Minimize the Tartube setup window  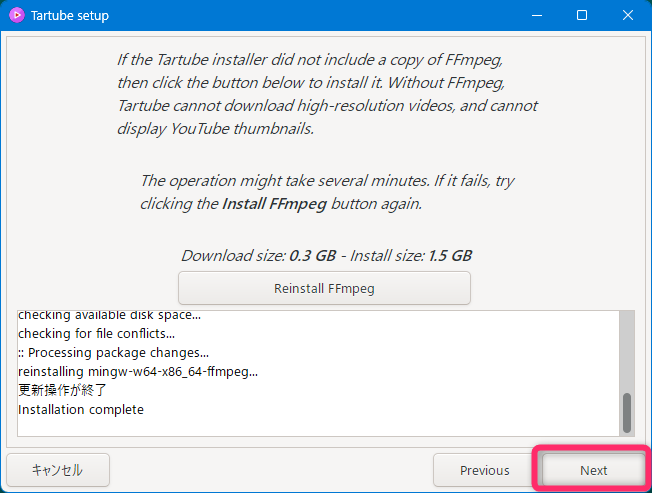[537, 16]
